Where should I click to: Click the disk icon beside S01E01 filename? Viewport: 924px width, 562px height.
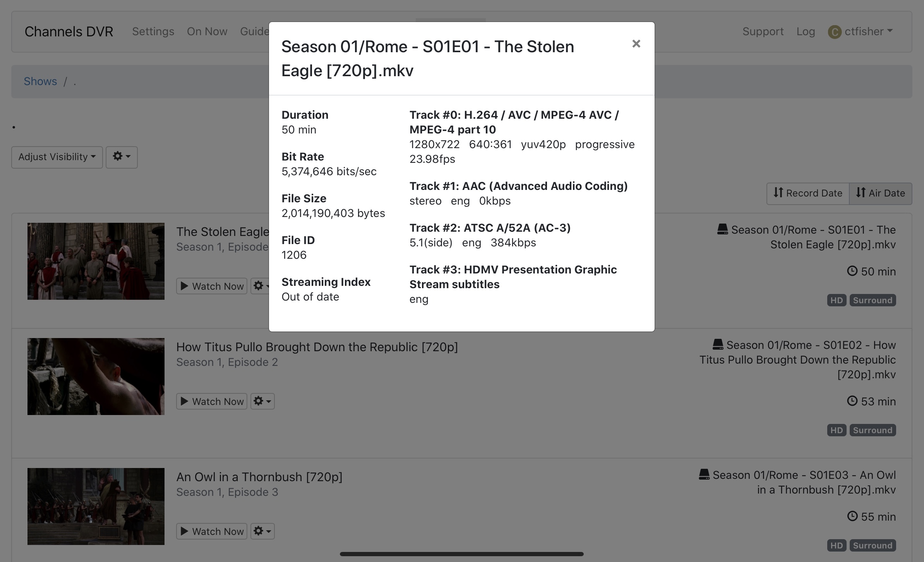click(x=722, y=229)
